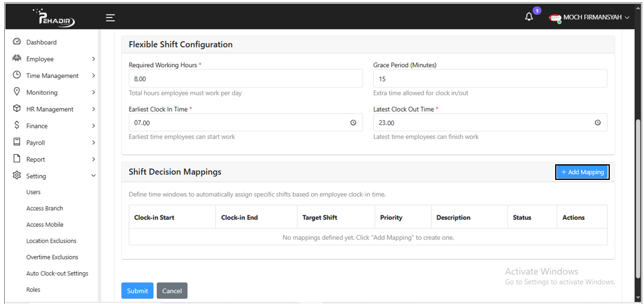Click the Required Working Hours field
644x304 pixels.
coord(245,79)
